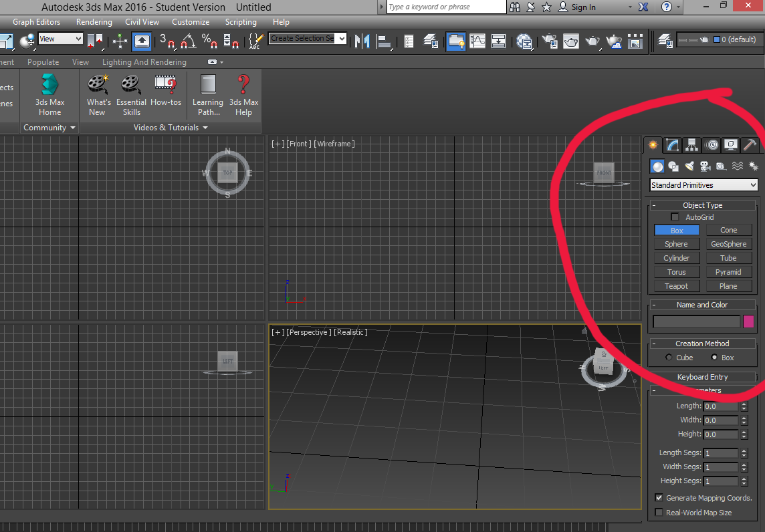
Task: Enable the AutoGrid checkbox
Action: click(x=675, y=217)
